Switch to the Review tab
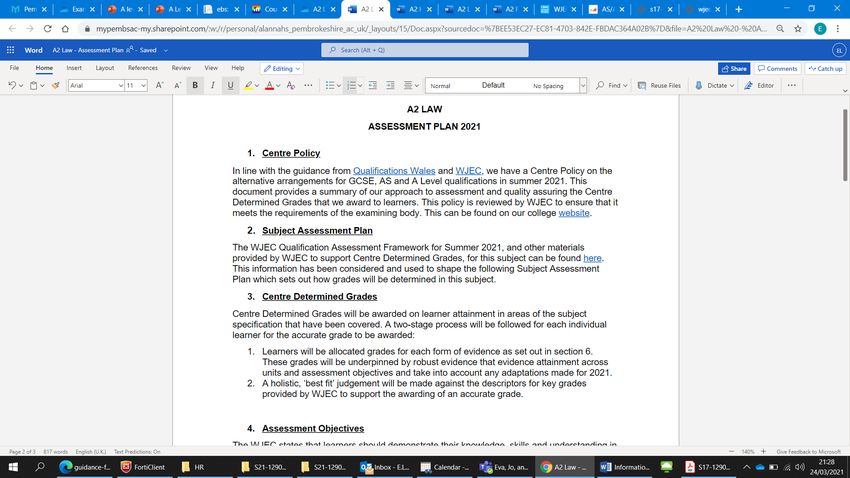850x478 pixels. tap(181, 68)
